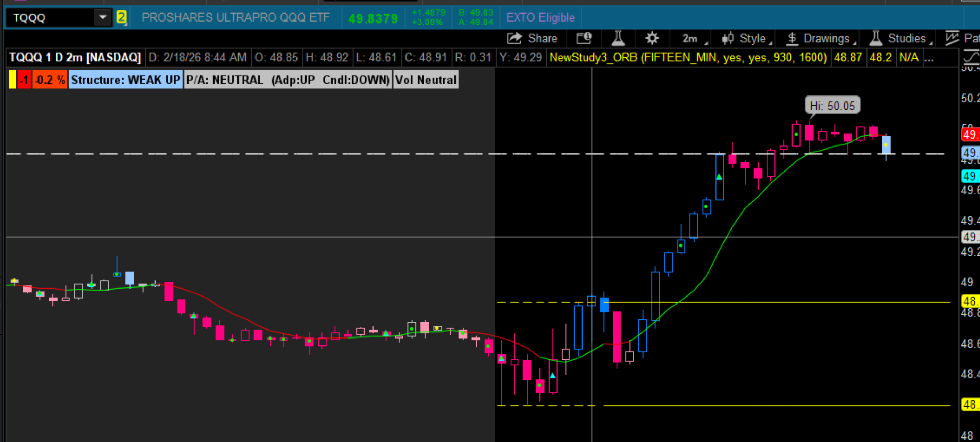980x442 pixels.
Task: Click the yellow 2 linking badge
Action: pos(122,17)
